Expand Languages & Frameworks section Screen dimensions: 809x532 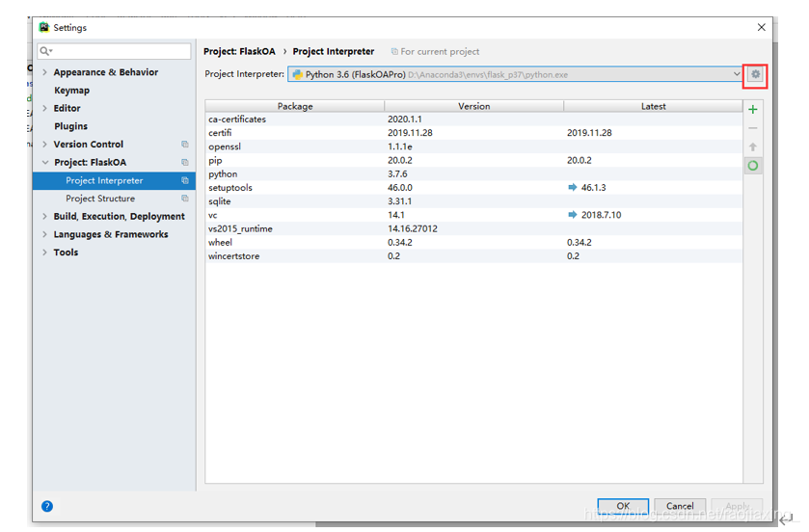click(x=44, y=234)
